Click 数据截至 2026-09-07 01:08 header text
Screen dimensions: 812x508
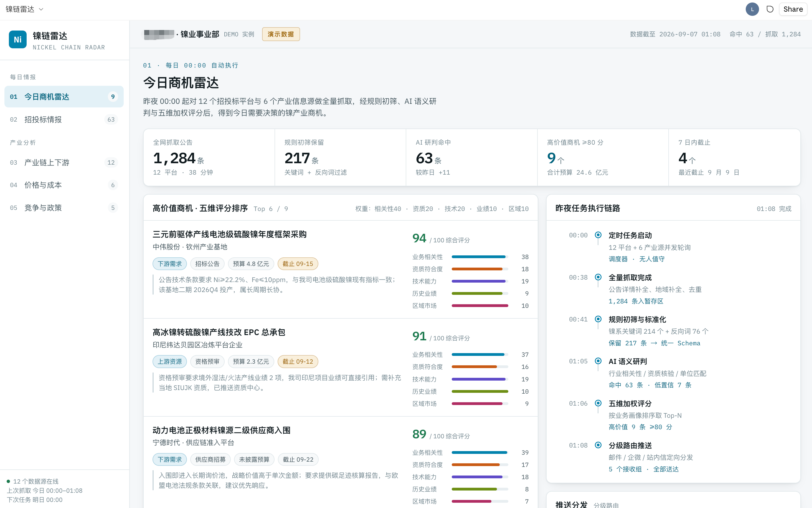coord(675,34)
